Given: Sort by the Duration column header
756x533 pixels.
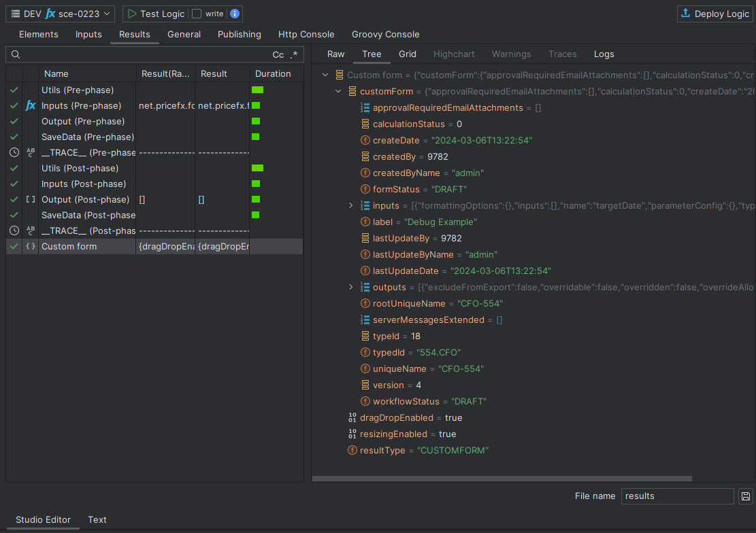Looking at the screenshot, I should click(276, 73).
